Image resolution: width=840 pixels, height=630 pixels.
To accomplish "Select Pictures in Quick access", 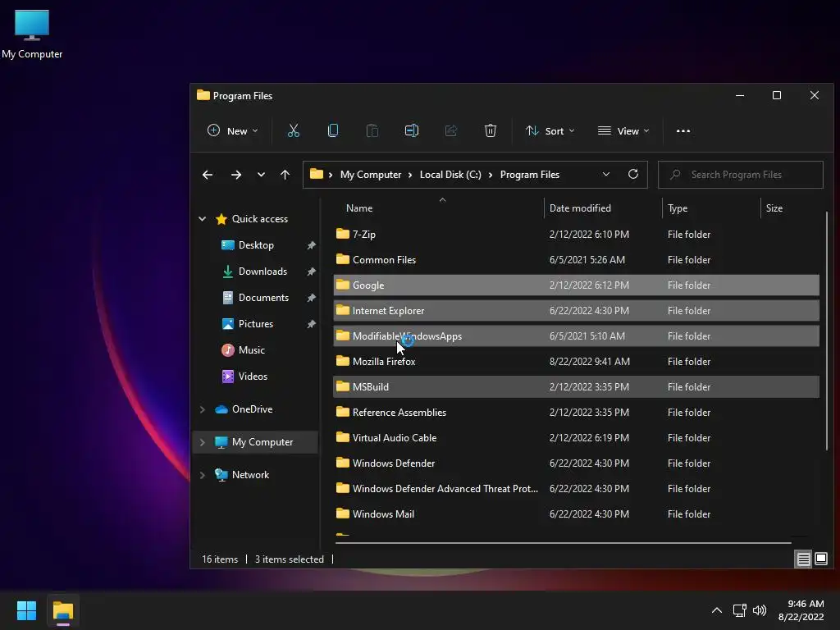I will coord(256,323).
